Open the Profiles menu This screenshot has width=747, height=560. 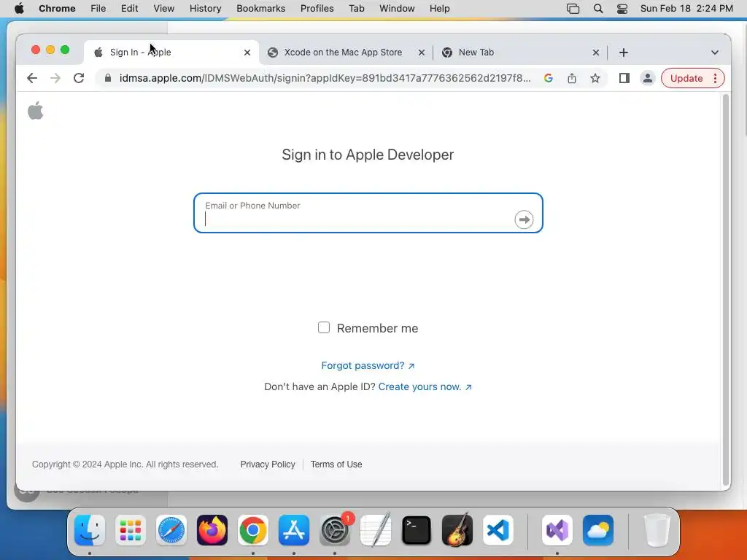click(317, 9)
